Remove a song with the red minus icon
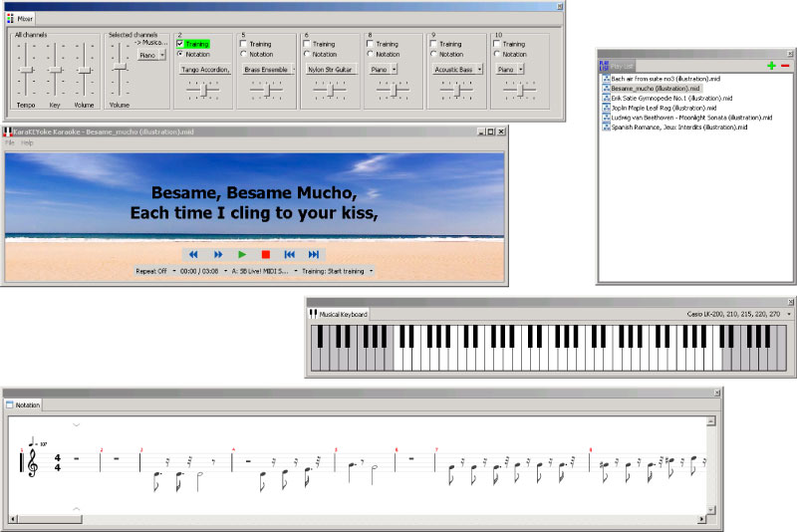Viewport: 797px width, 532px height. pos(785,66)
